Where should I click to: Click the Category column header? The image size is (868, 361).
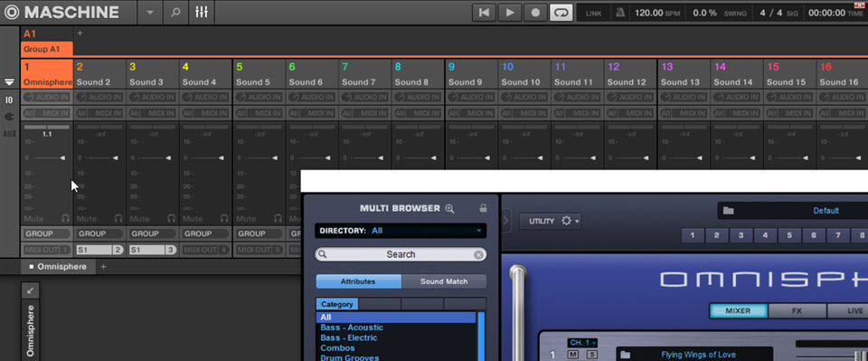pos(337,305)
